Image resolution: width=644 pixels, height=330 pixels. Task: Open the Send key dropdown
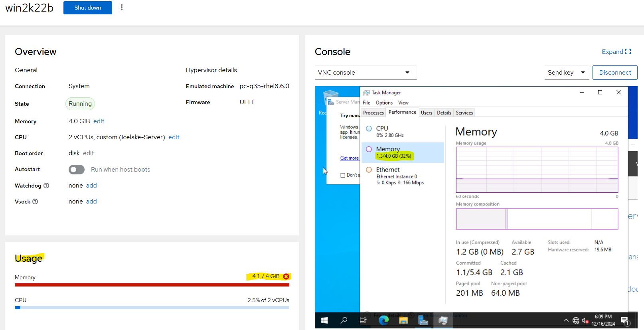(x=567, y=73)
